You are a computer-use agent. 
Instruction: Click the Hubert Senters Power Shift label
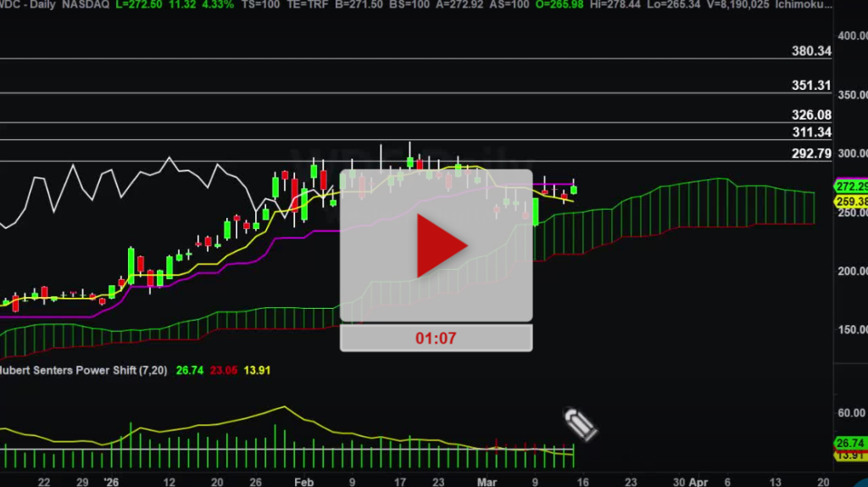pos(83,370)
